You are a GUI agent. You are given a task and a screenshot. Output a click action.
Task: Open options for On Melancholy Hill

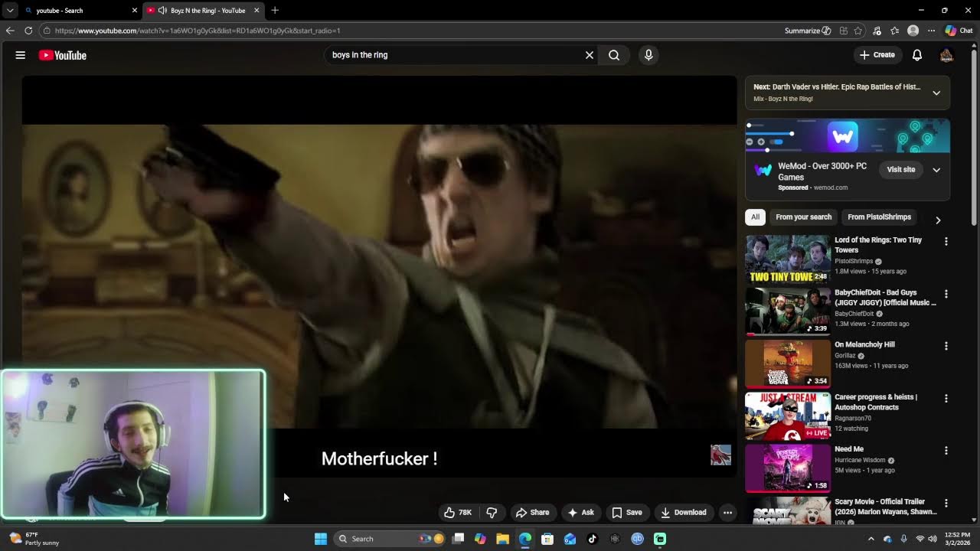coord(946,346)
